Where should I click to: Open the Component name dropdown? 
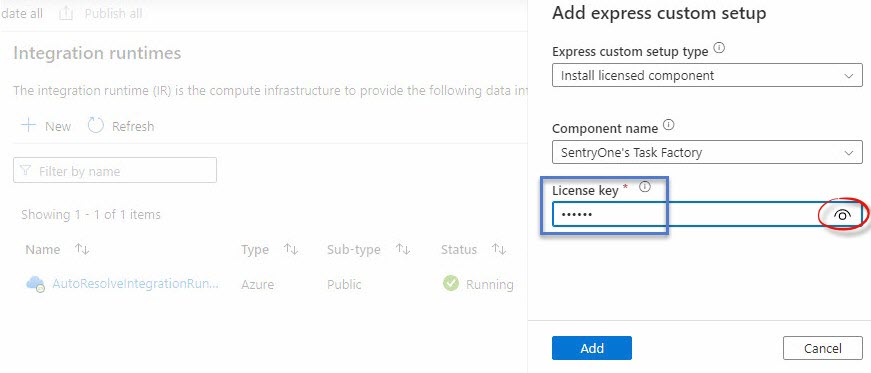(x=707, y=152)
